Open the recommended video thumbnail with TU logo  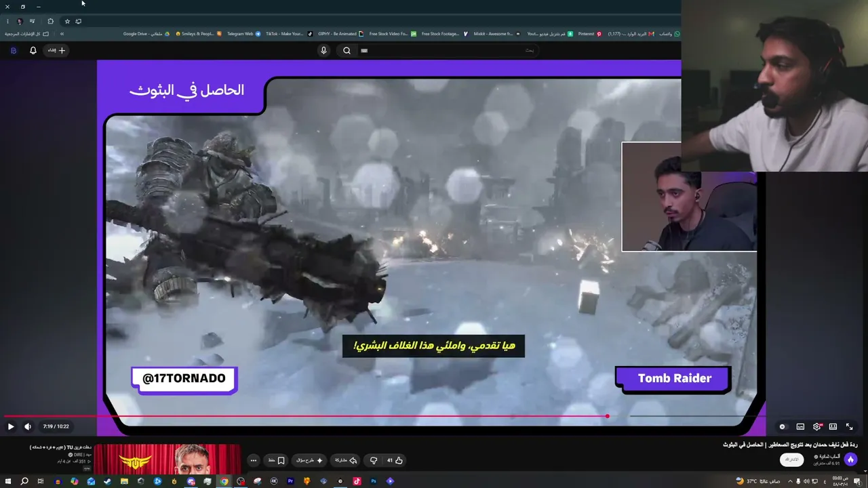coord(167,459)
